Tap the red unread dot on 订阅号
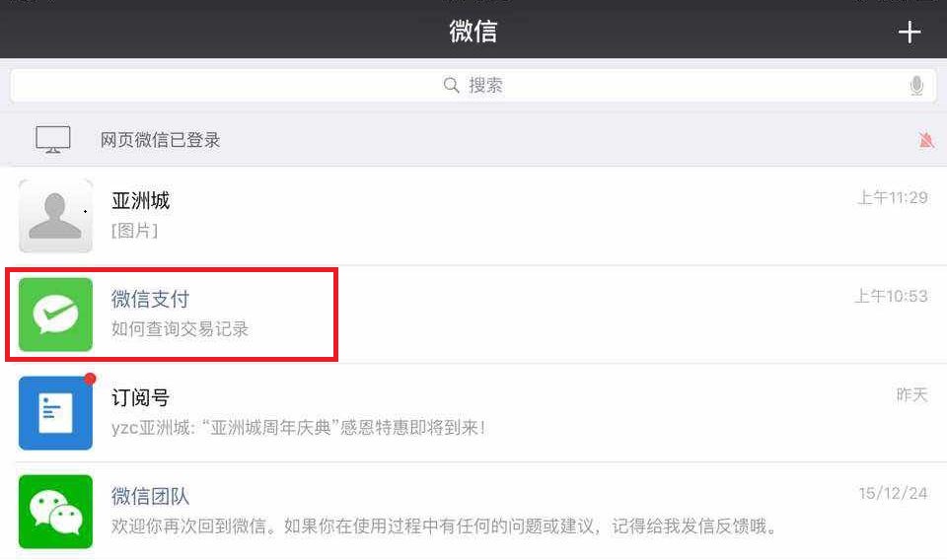947x560 pixels. 90,379
